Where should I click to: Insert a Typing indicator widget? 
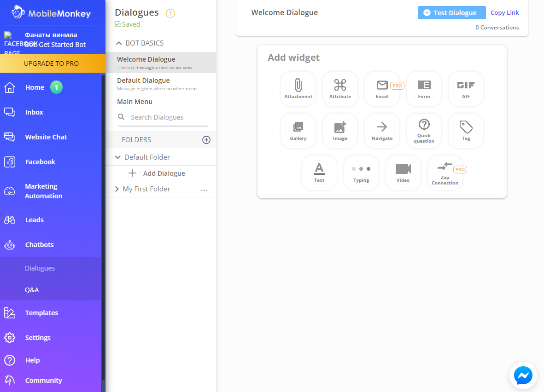pyautogui.click(x=361, y=172)
